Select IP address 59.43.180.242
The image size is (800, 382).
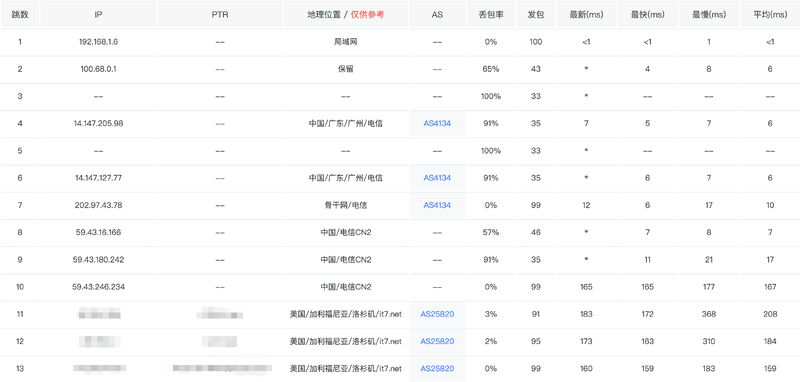tap(98, 260)
